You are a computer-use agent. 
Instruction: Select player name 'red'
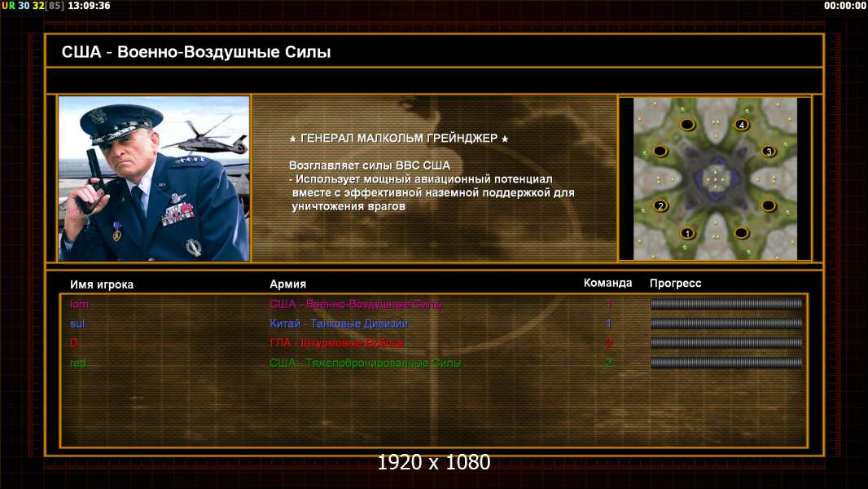[78, 363]
